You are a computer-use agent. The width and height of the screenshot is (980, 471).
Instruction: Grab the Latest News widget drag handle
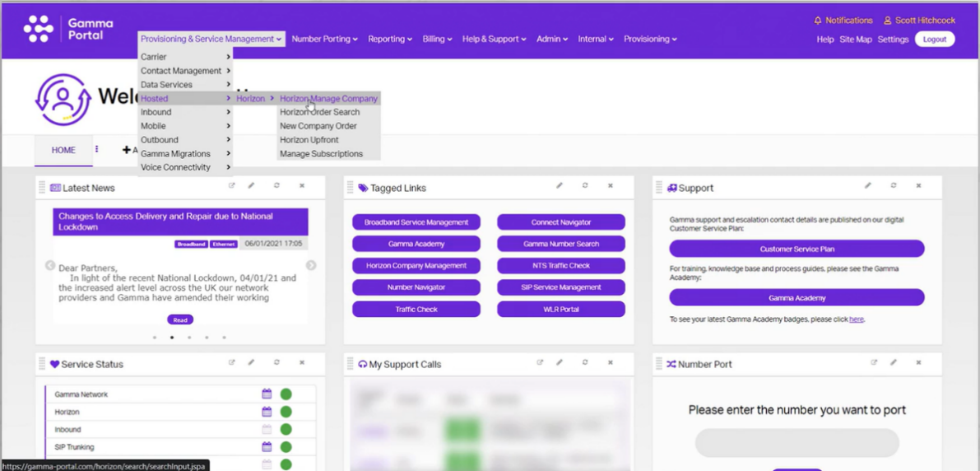[x=42, y=187]
